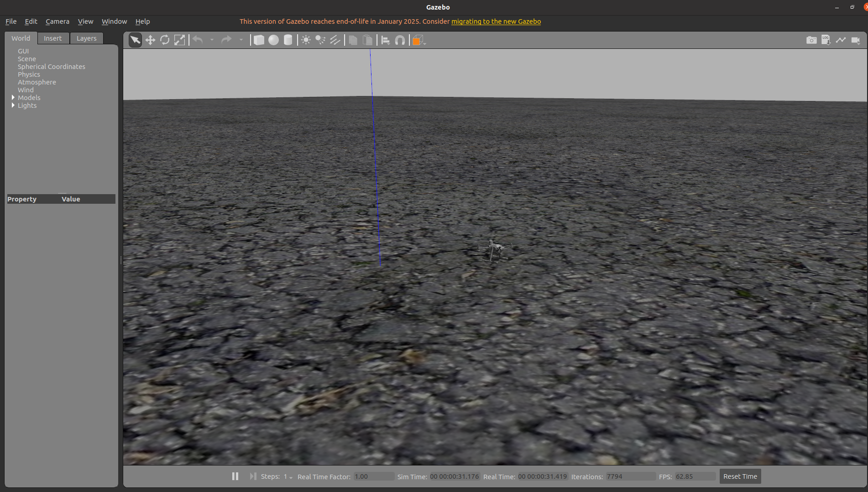Open the Camera menu
Viewport: 868px width, 492px height.
tap(58, 21)
